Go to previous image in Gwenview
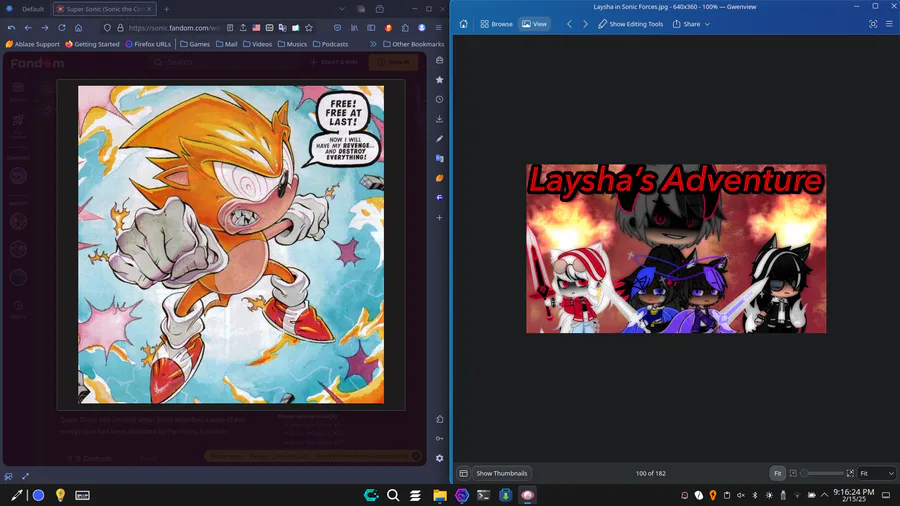The width and height of the screenshot is (900, 506). (569, 24)
